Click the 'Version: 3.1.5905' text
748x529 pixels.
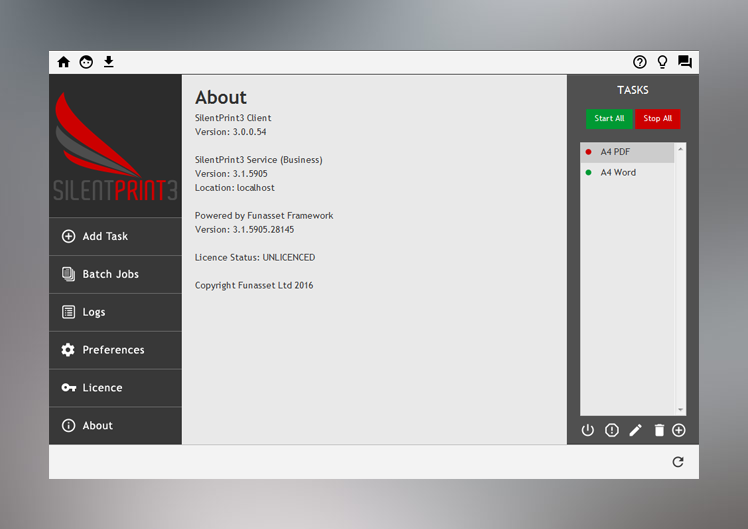(231, 174)
